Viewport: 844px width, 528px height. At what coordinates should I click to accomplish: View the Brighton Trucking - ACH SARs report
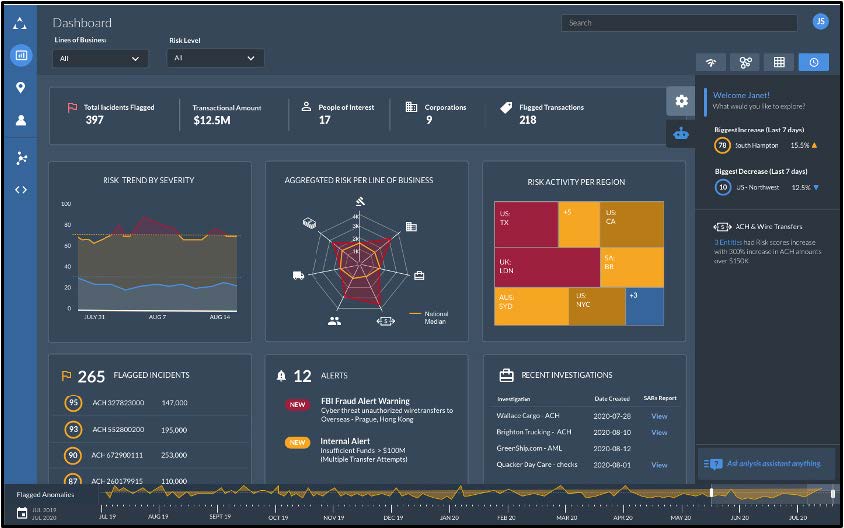coord(659,432)
